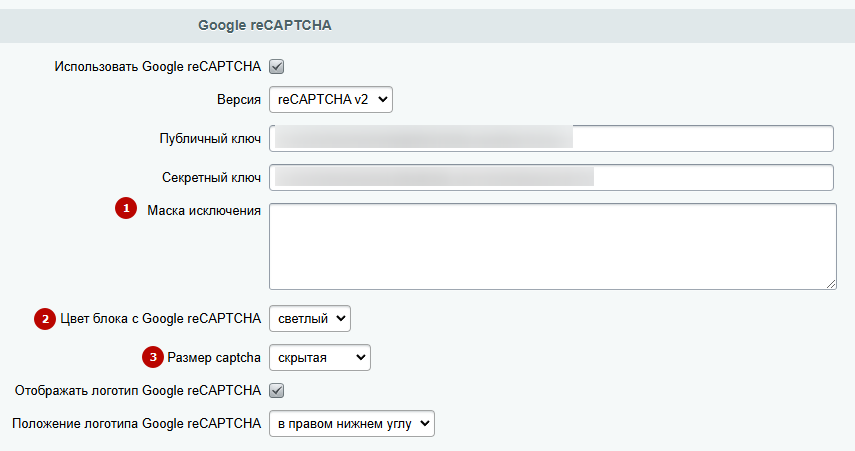Toggle Отображать логотип Google reCAPTCHA checkbox
This screenshot has height=451, width=855.
tap(277, 390)
